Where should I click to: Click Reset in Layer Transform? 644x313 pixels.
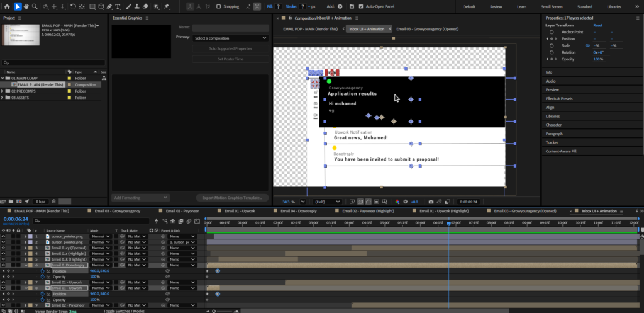point(597,25)
